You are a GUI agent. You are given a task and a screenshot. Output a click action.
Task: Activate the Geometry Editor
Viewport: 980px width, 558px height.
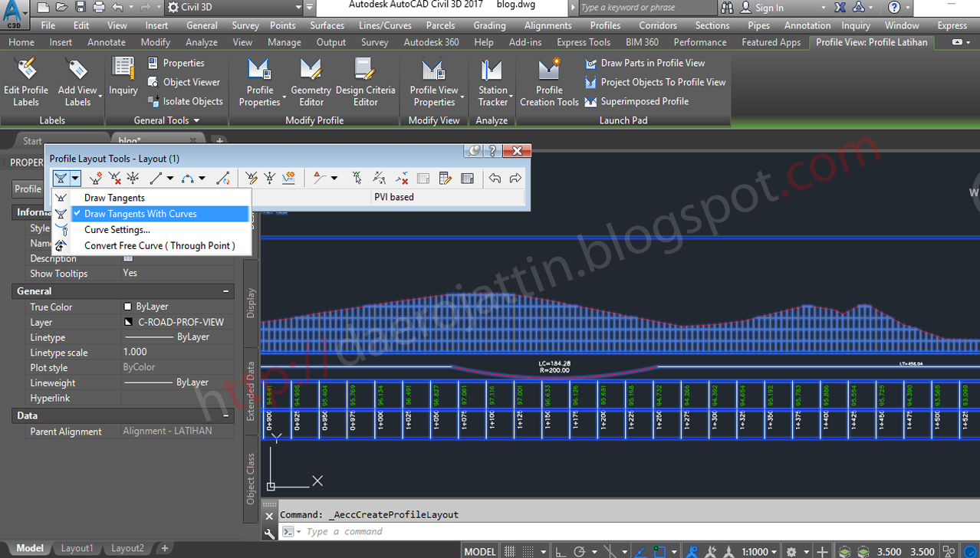point(310,82)
